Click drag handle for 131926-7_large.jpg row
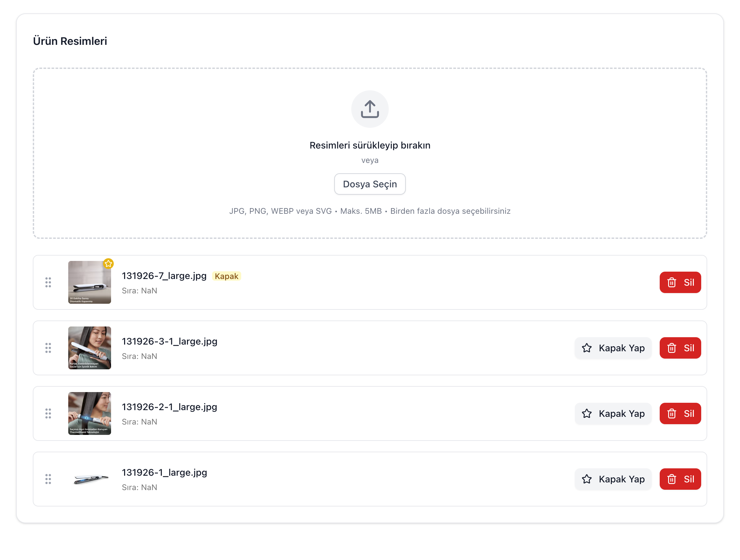The image size is (740, 560). click(48, 282)
